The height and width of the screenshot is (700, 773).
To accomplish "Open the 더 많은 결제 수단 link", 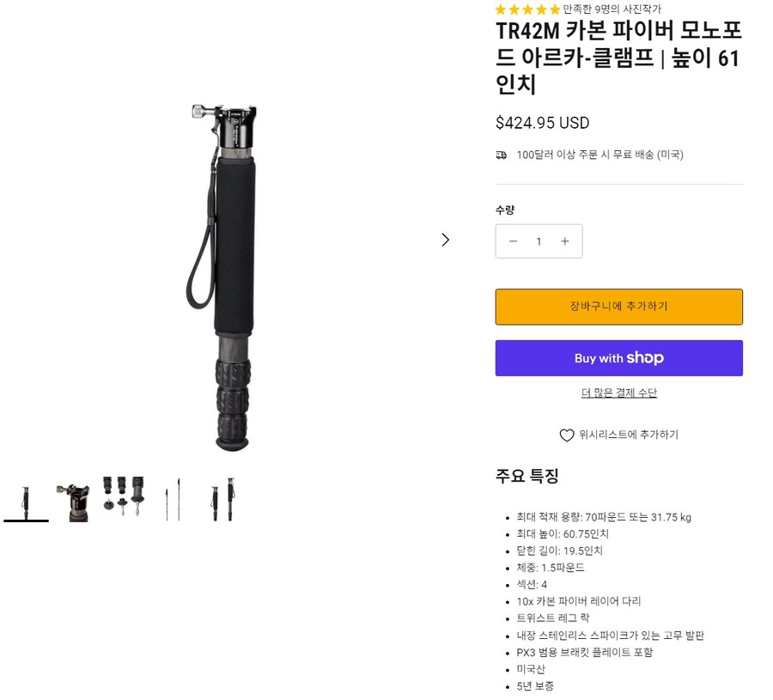I will [618, 393].
